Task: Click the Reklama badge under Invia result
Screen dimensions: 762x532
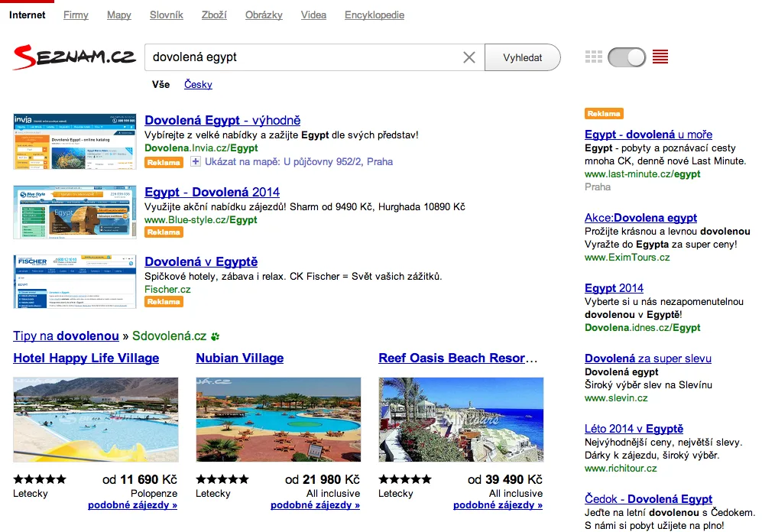Action: click(x=164, y=162)
